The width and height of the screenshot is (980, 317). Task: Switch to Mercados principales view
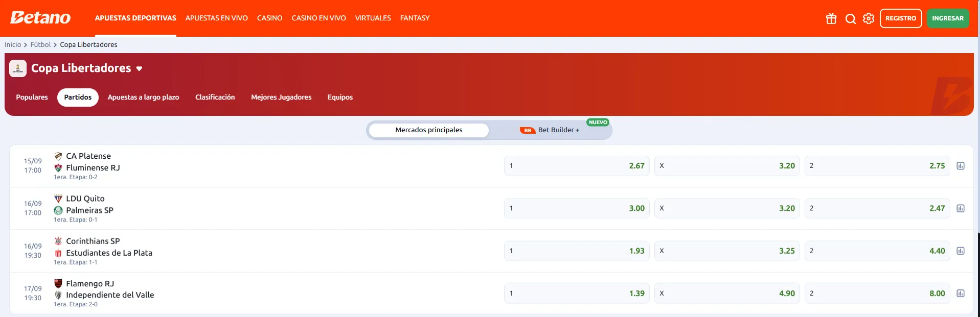(x=428, y=130)
